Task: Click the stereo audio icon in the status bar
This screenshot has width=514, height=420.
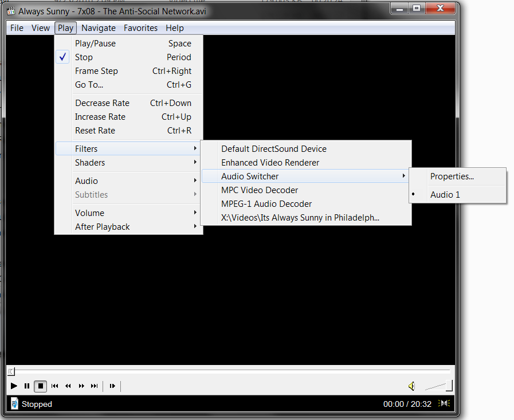Action: (x=444, y=403)
